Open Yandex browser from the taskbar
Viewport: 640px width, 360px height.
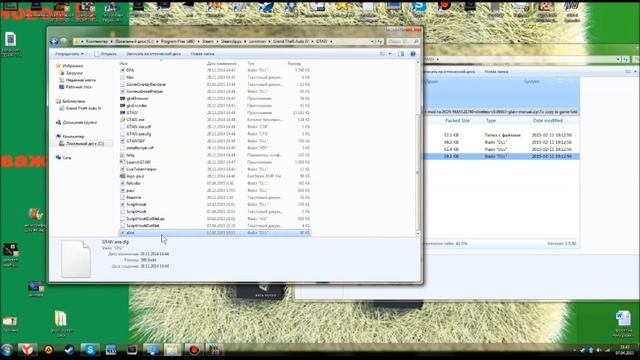click(x=27, y=350)
